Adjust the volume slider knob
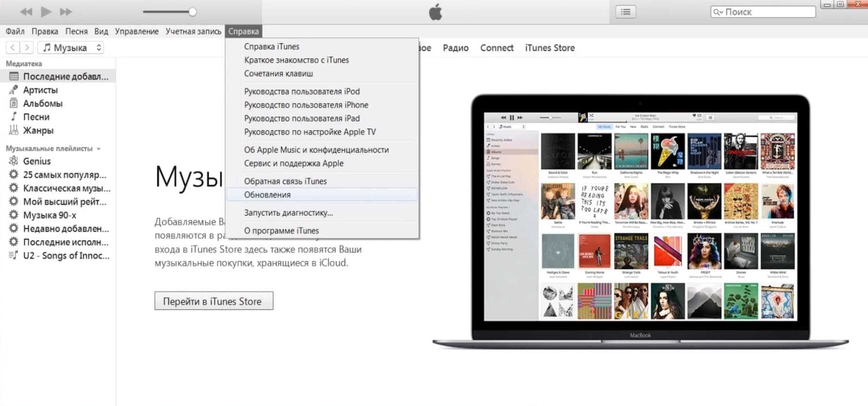 pos(193,12)
